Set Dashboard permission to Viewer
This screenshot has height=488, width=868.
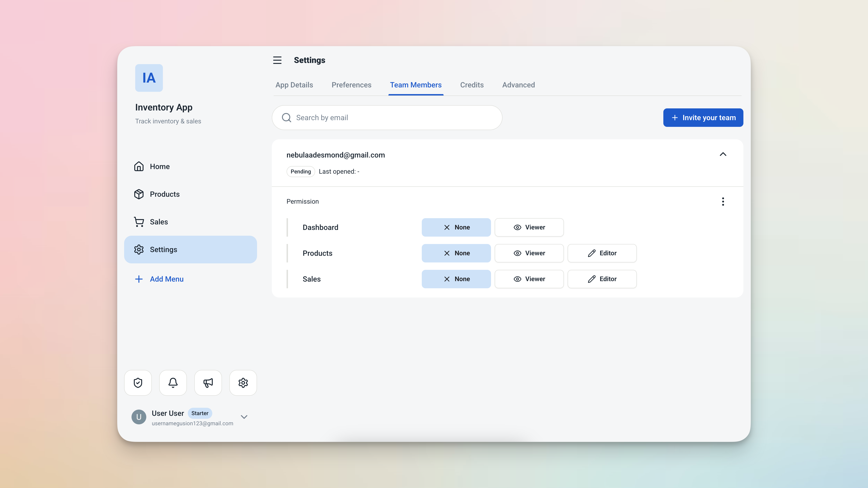coord(529,227)
